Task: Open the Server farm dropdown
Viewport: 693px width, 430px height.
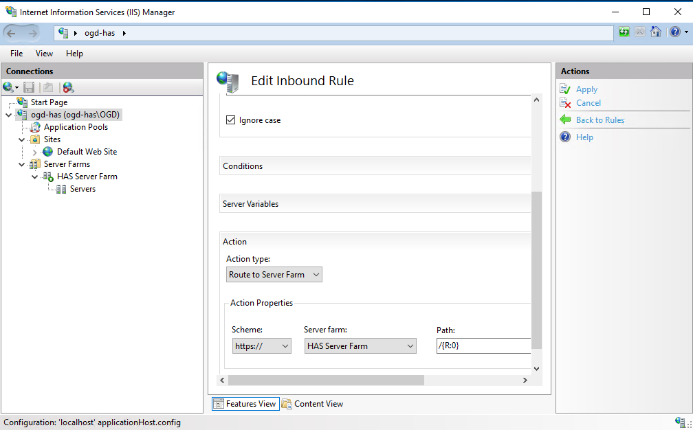Action: [360, 346]
